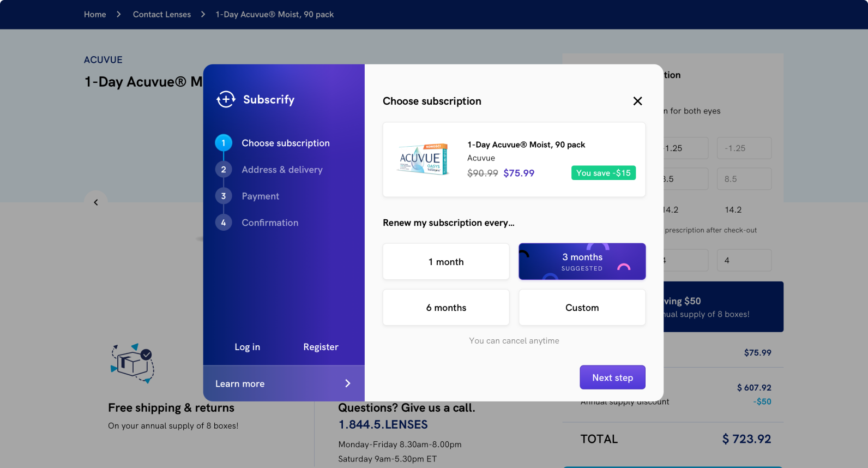Screen dimensions: 868x468
Task: Click the TOTAL $ 723.92 amount
Action: coord(746,439)
